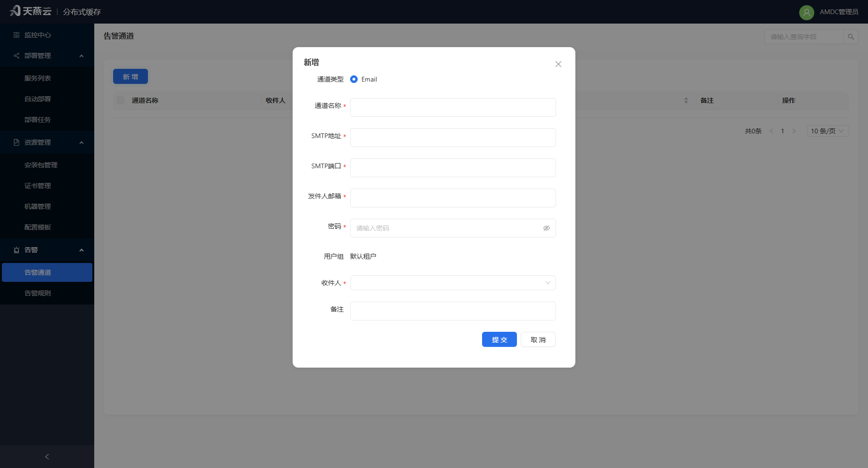Image resolution: width=868 pixels, height=468 pixels.
Task: Open 告警规则 menu item
Action: [x=47, y=293]
